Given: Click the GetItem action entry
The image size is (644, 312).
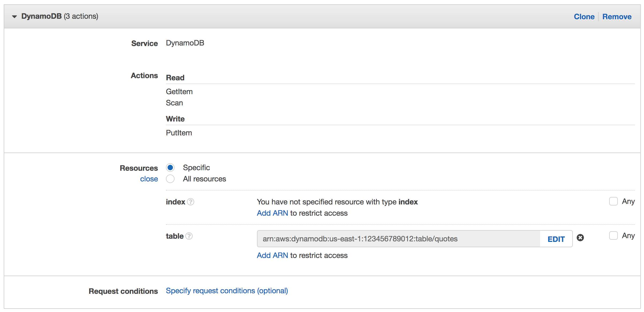Looking at the screenshot, I should click(179, 92).
